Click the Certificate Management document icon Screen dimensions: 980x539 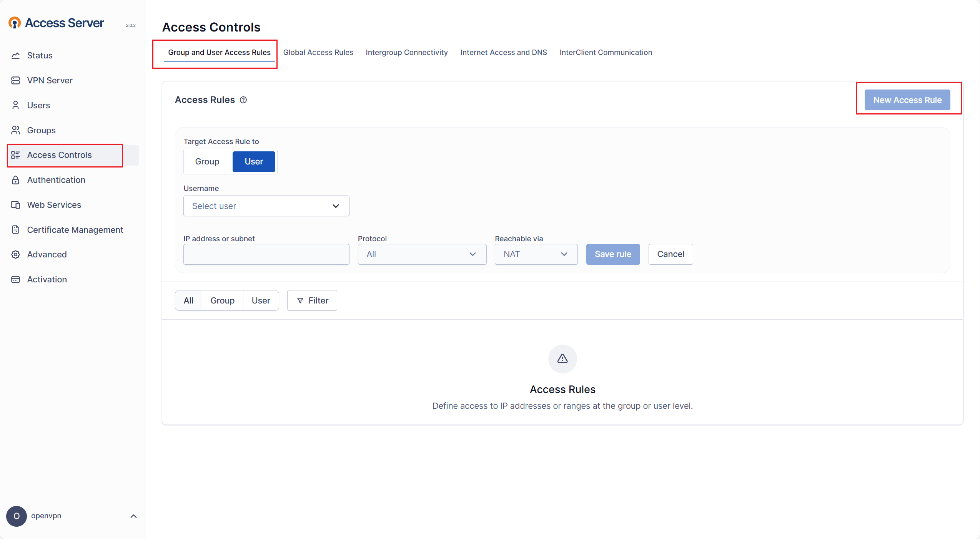pyautogui.click(x=15, y=230)
